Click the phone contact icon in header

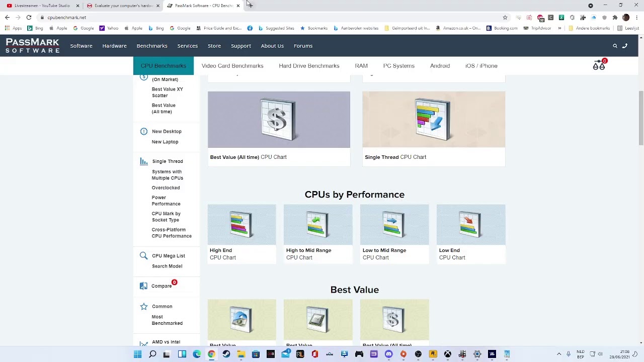pyautogui.click(x=625, y=46)
